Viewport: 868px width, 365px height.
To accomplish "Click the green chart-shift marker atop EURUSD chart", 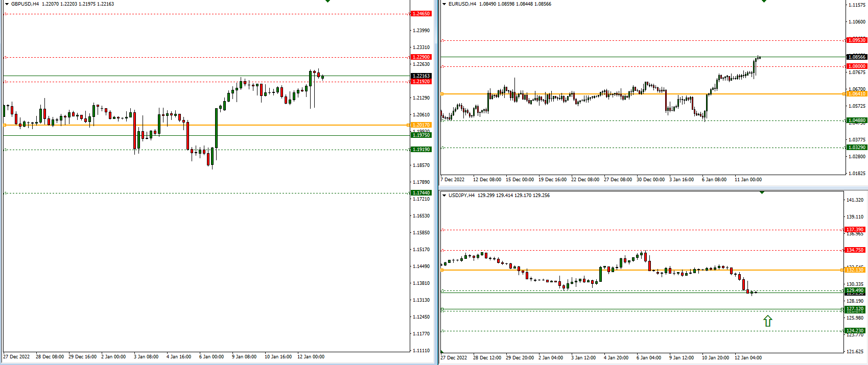I will coord(764,1).
